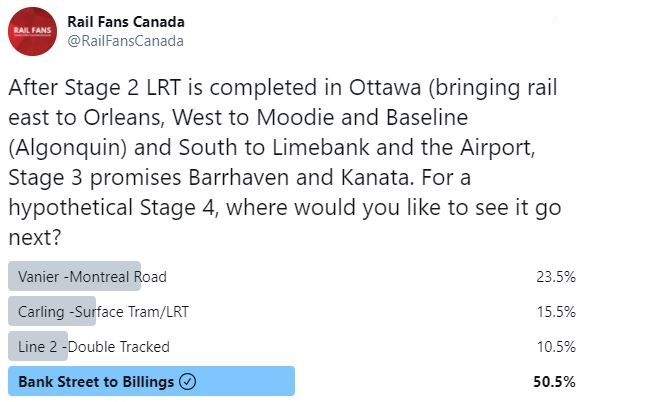Click the word Orleans in the tweet
The image size is (648, 402).
pyautogui.click(x=124, y=118)
